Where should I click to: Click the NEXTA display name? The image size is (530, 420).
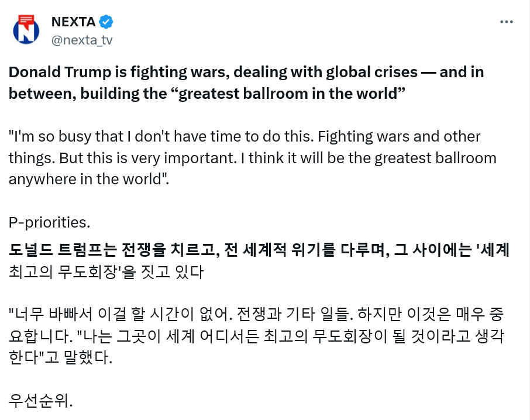(x=73, y=22)
